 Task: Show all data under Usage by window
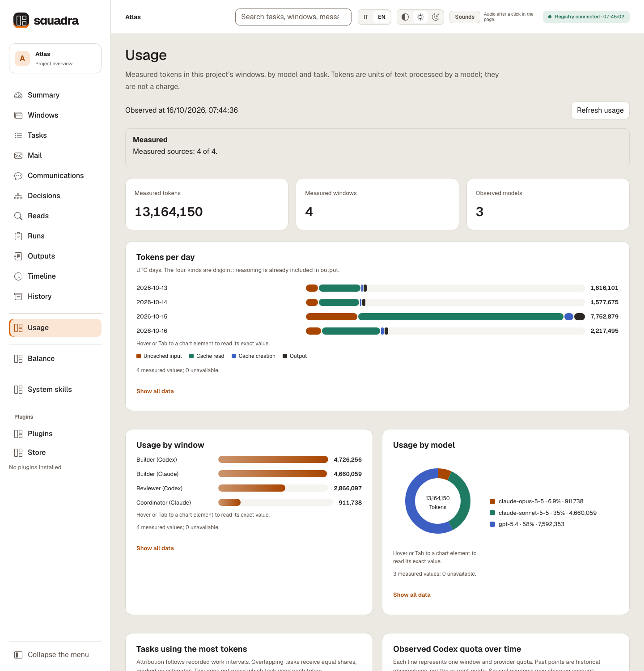pyautogui.click(x=155, y=548)
